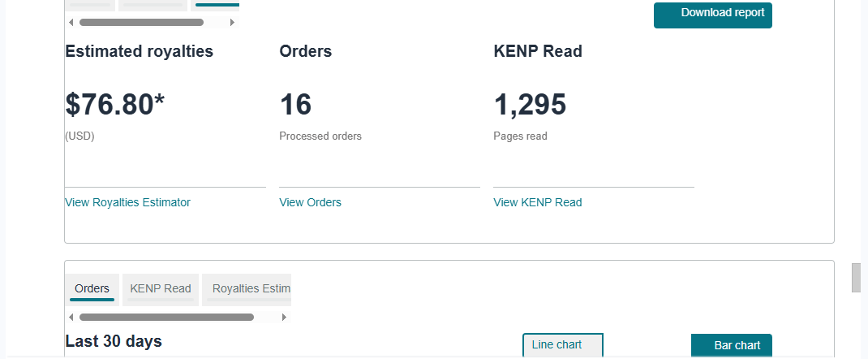Click right arrow of scrollbar under Orders tabs
The height and width of the screenshot is (359, 868).
(284, 318)
